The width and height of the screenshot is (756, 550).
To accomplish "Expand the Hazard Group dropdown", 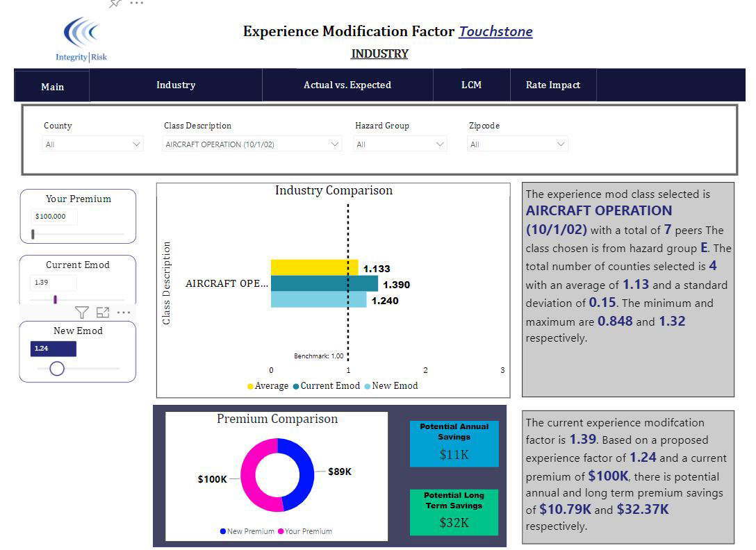I will [400, 144].
